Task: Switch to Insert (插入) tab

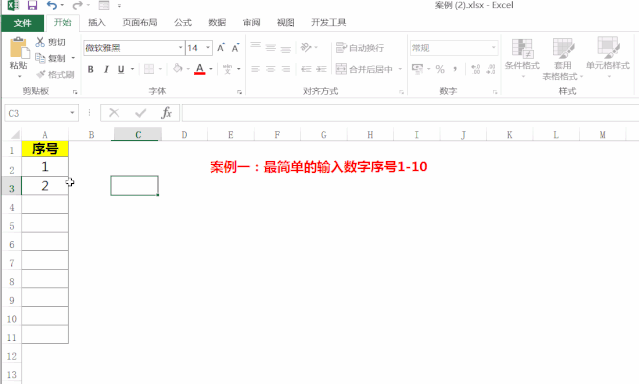Action: [x=97, y=22]
